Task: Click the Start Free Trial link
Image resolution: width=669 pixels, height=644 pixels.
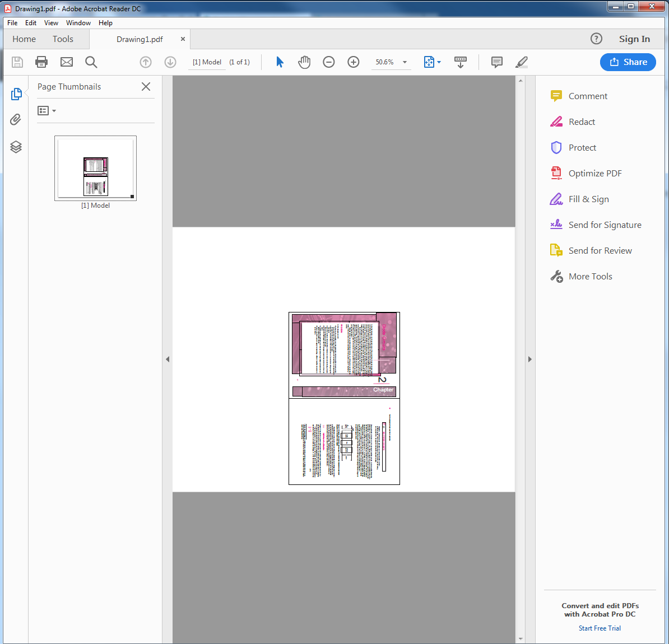Action: pos(600,628)
